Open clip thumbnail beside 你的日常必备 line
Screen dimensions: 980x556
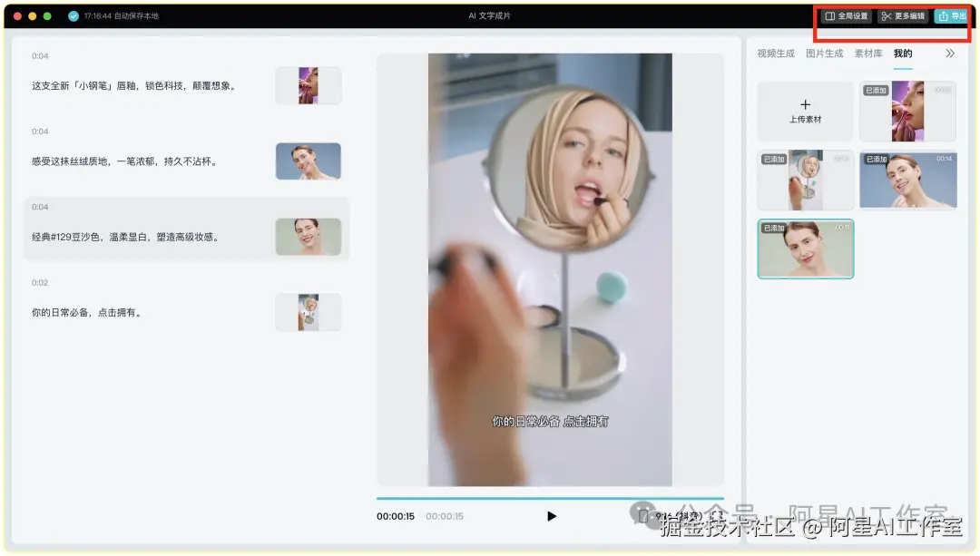click(x=309, y=312)
